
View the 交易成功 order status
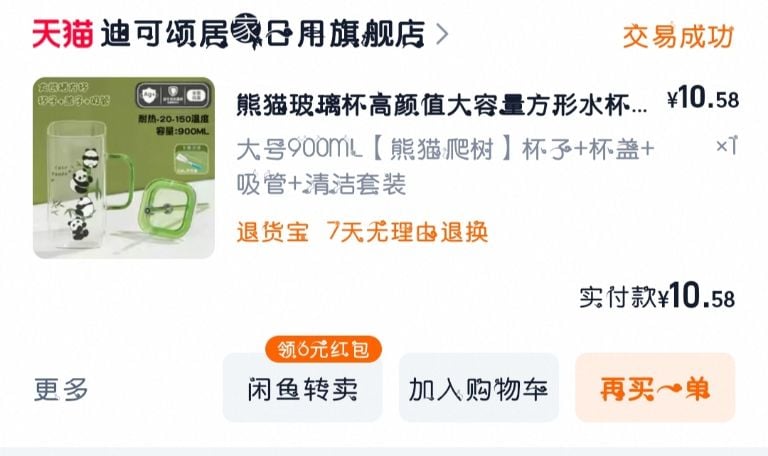(678, 36)
